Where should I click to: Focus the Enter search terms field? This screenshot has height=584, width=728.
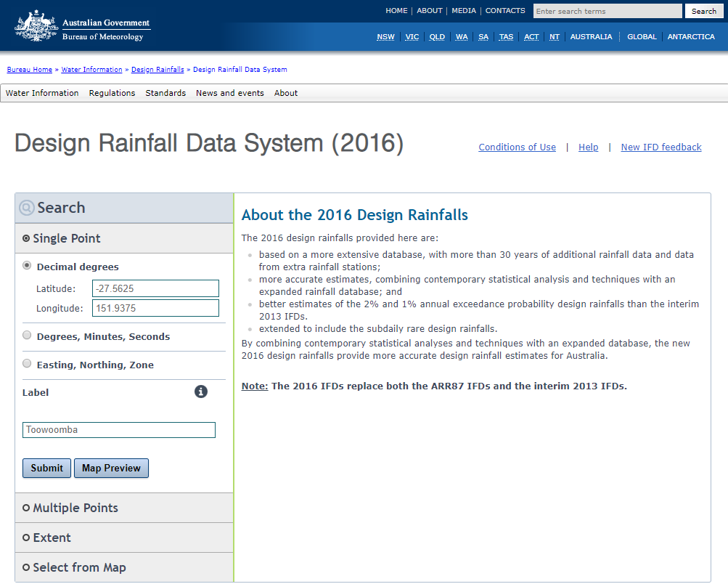(608, 11)
